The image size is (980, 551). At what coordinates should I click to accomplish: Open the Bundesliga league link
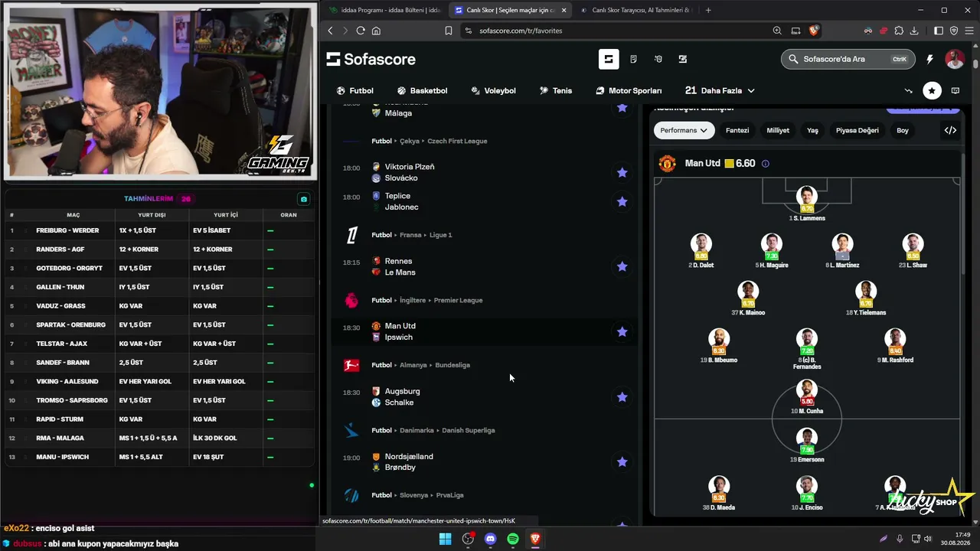tap(452, 365)
